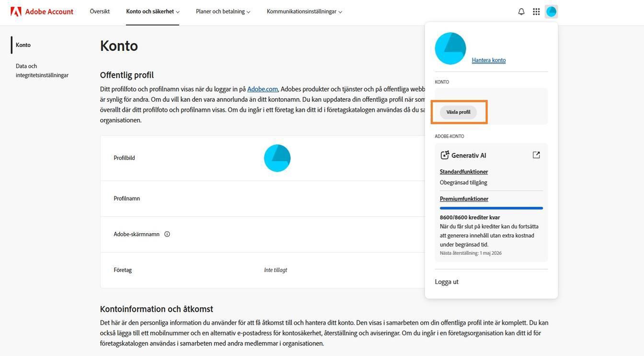Click the Företag row label
644x356 pixels.
pyautogui.click(x=123, y=270)
